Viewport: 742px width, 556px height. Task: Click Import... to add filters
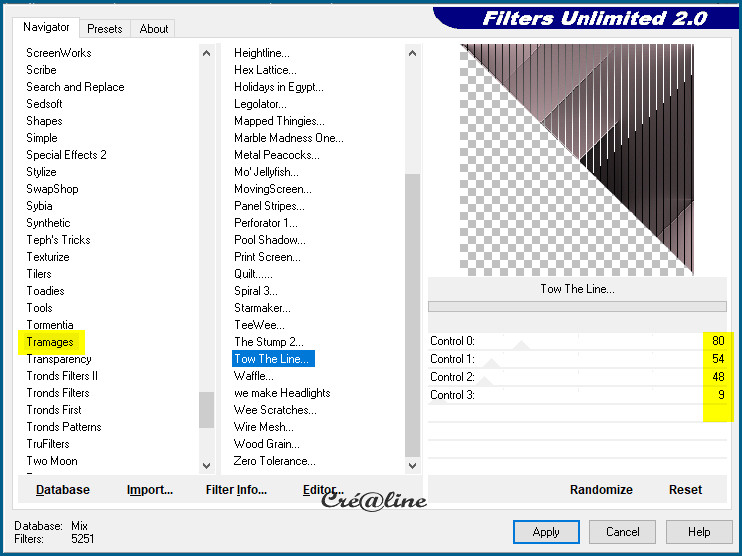[x=150, y=490]
